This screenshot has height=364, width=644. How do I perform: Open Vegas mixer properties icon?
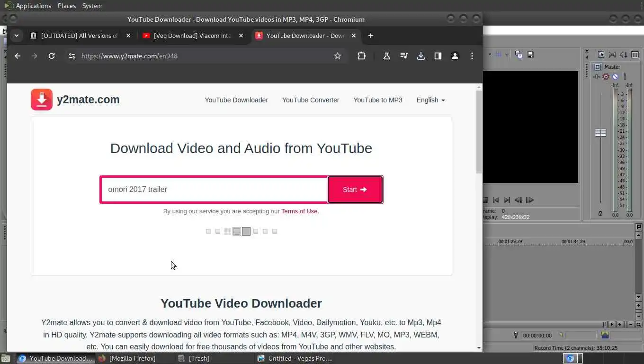pyautogui.click(x=601, y=55)
